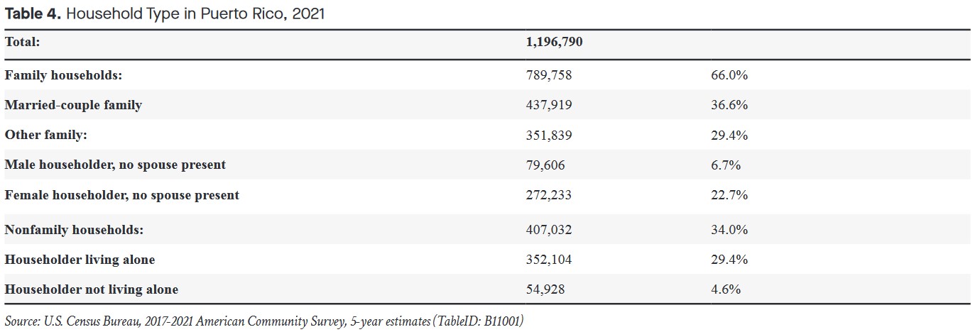The image size is (980, 332).
Task: Click the 36.6% married-couple percentage
Action: click(729, 105)
